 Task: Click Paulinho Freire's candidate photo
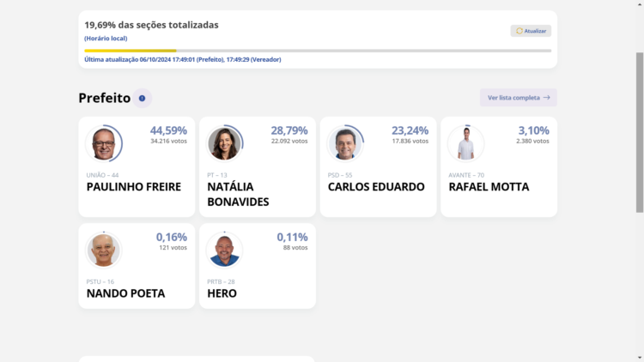(104, 143)
